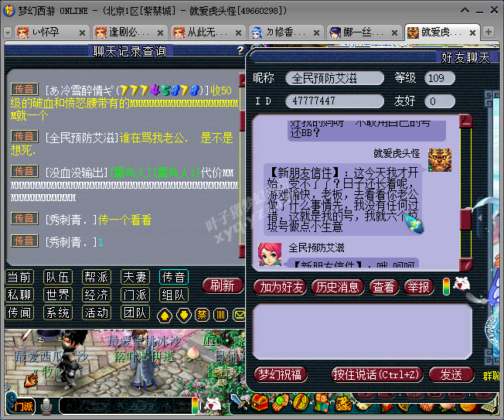
Task: Open the treasure chest inventory icon
Action: (x=260, y=403)
